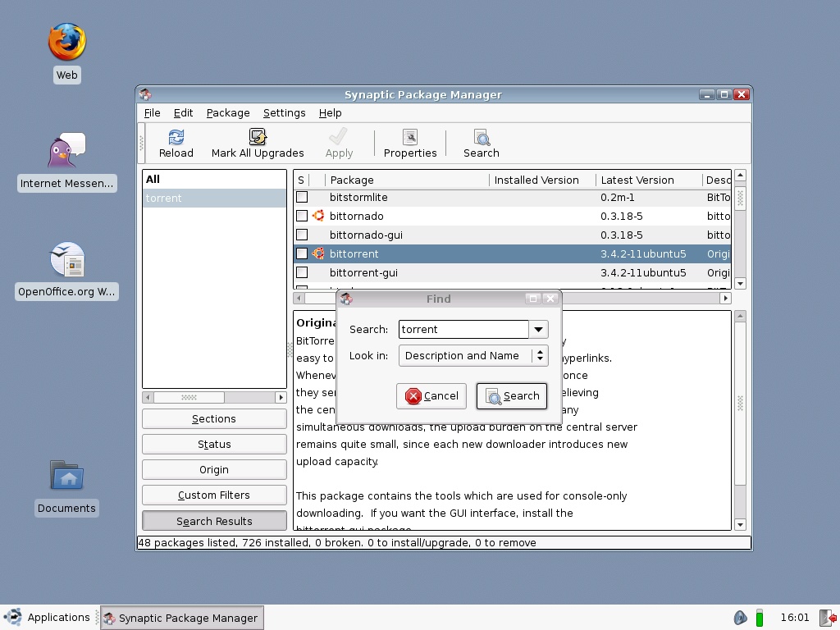Open the OpenOffice.org Writer desktop icon
The image size is (840, 630).
(67, 259)
